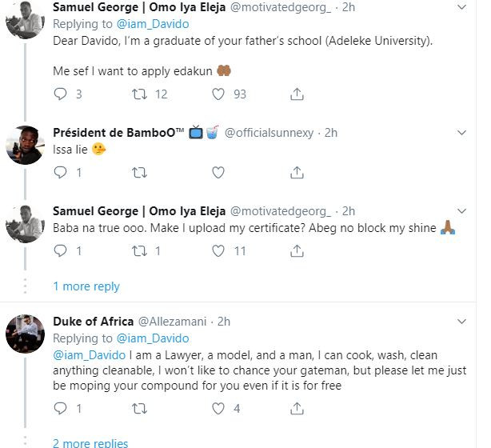Viewport: 491px width, 448px height.
Task: Reply to the 'Issa lie' tweet
Action: (x=61, y=172)
